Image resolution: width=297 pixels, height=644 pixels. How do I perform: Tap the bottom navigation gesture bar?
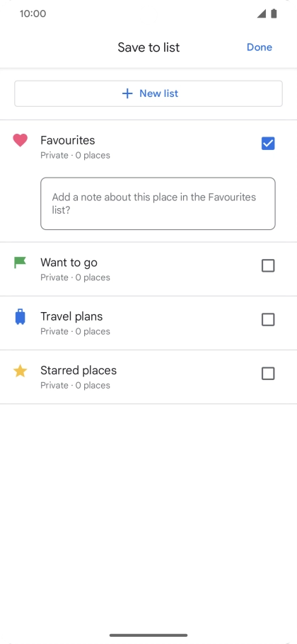[x=148, y=635]
